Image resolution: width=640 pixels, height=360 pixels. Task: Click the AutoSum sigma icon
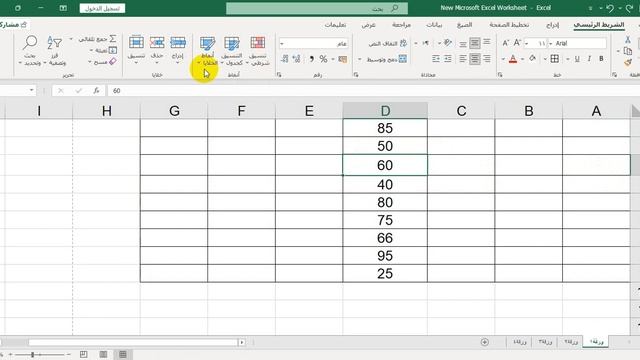click(113, 39)
